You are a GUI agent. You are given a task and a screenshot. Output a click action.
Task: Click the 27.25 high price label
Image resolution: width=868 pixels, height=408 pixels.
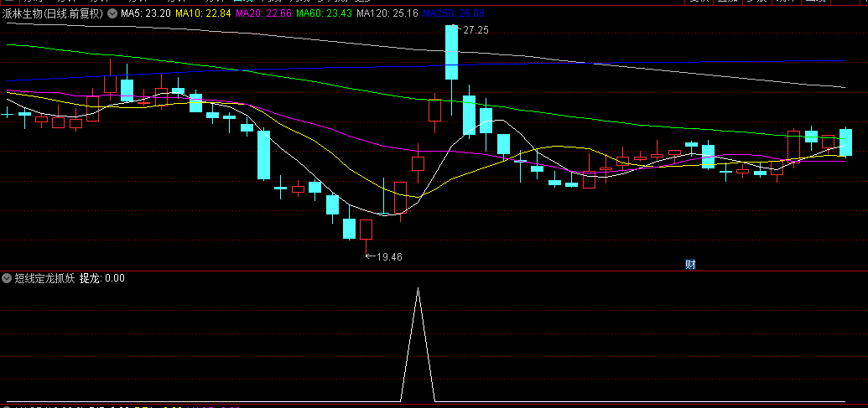click(476, 30)
